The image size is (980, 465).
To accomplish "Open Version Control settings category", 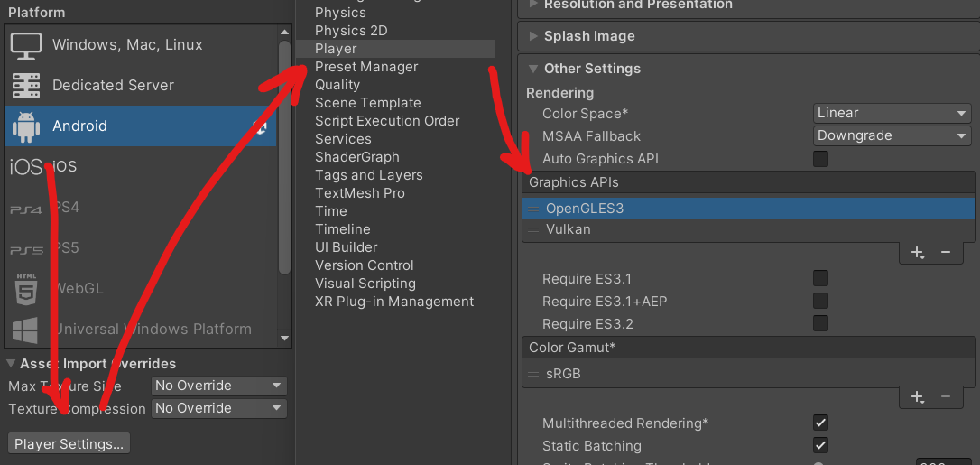I will (365, 265).
